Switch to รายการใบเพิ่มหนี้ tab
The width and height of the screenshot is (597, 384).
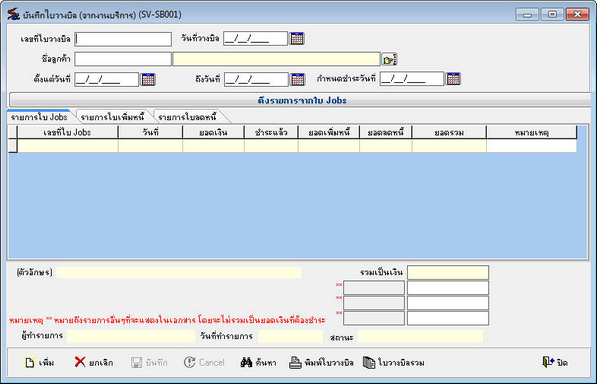tap(113, 117)
